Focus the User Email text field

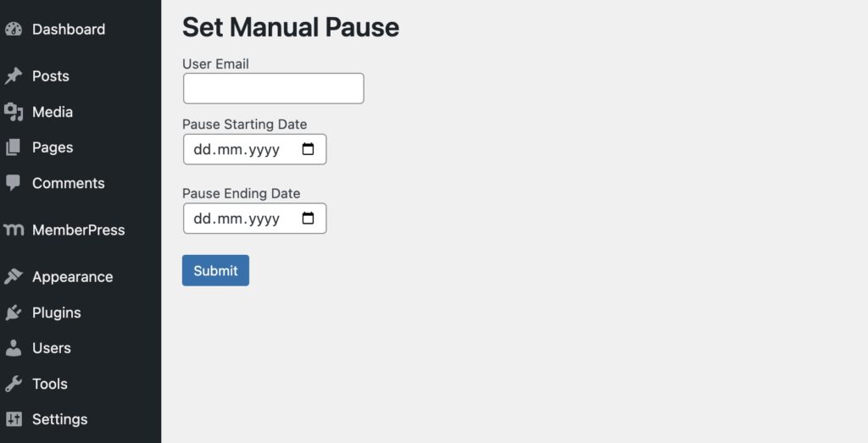273,88
